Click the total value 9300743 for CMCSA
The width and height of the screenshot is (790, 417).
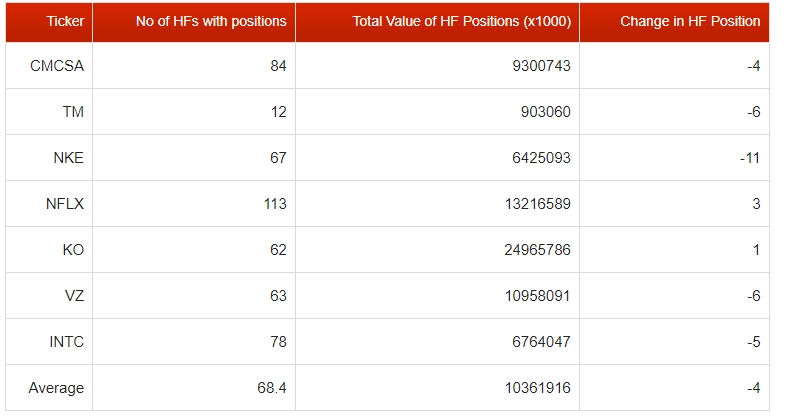[x=541, y=66]
